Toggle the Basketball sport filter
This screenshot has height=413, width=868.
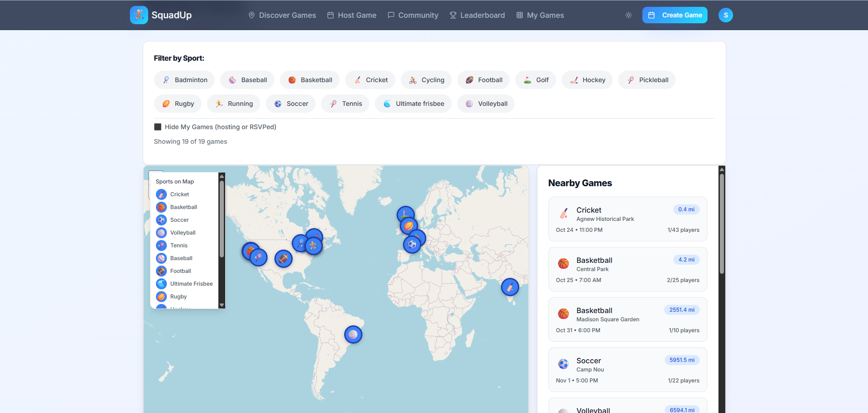(310, 80)
